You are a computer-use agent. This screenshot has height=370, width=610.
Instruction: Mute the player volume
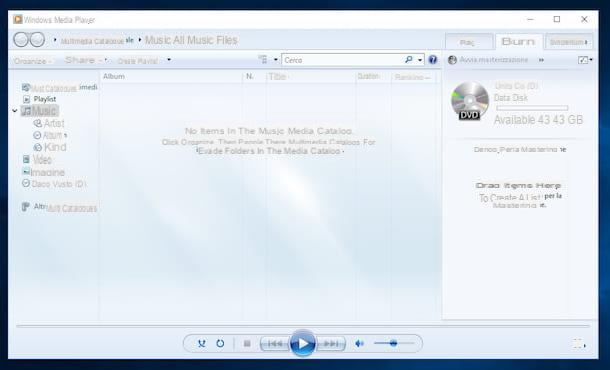(359, 344)
